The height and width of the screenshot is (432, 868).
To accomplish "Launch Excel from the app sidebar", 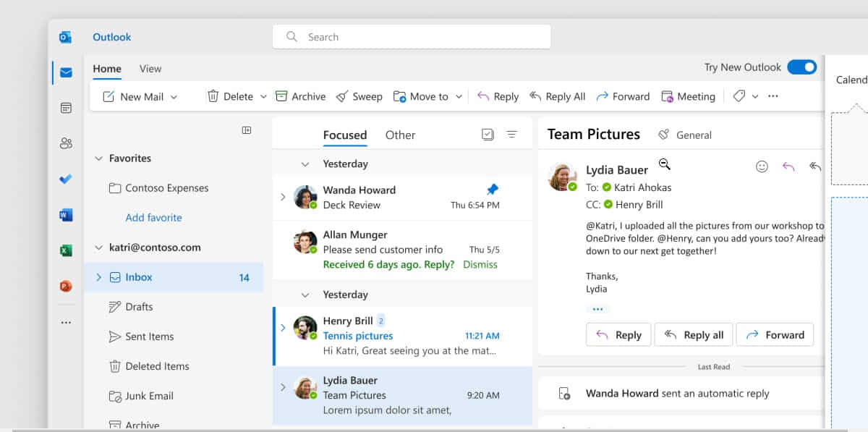I will (66, 250).
